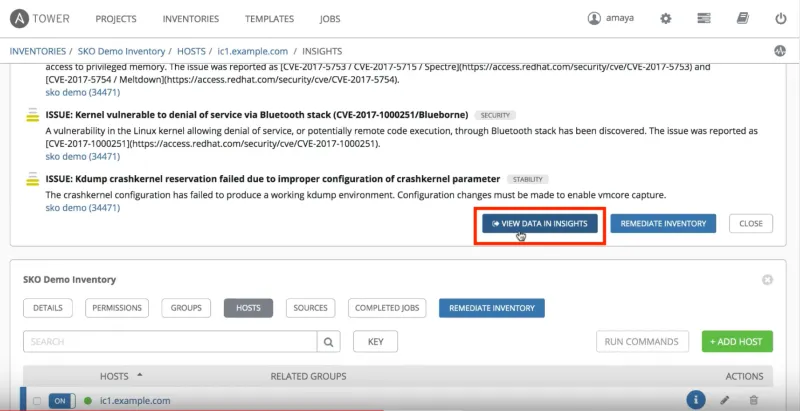The width and height of the screenshot is (800, 411).
Task: Close SKO Demo Inventory panel with X icon
Action: click(767, 280)
